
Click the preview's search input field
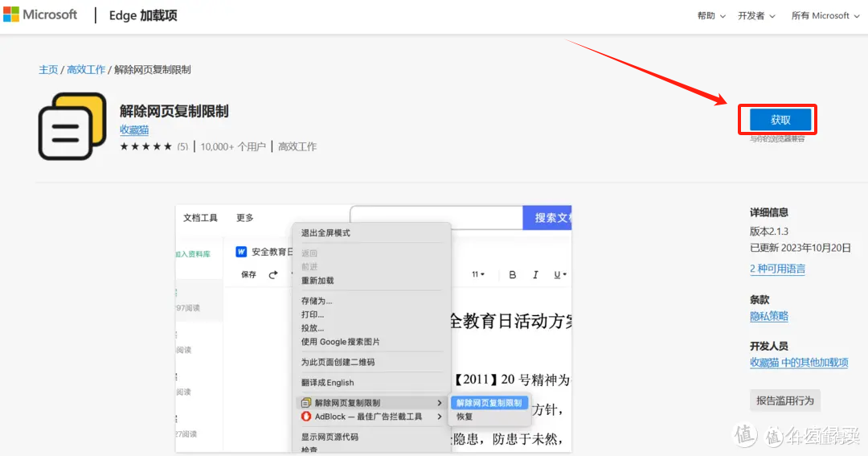click(x=436, y=217)
